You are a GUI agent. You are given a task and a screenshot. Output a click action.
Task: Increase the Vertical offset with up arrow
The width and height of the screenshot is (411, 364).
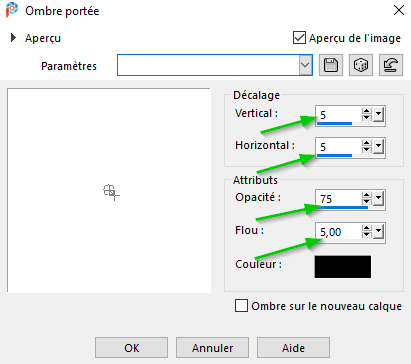(366, 112)
